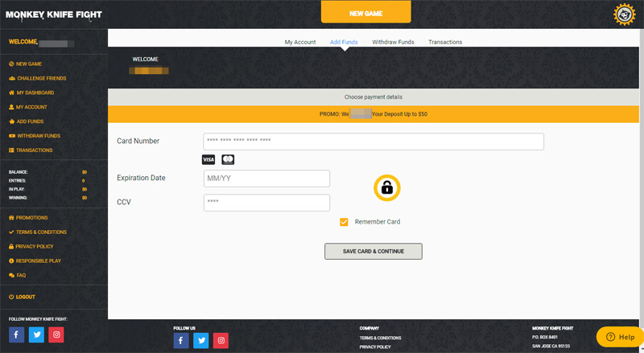Click the Remember Card label text
The image size is (644, 353).
378,222
